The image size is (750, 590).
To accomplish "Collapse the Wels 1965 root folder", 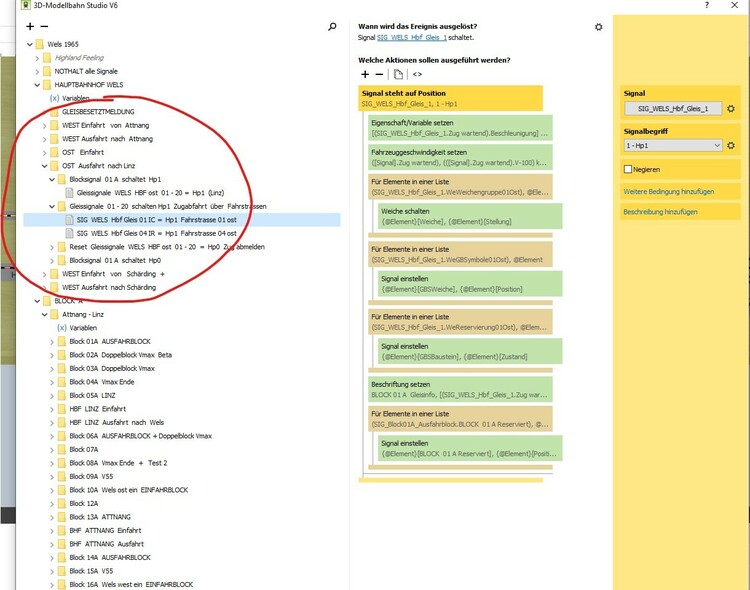I will [x=30, y=44].
